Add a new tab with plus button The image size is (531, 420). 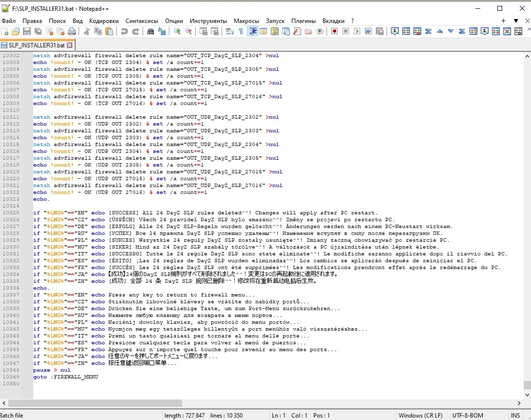click(504, 21)
